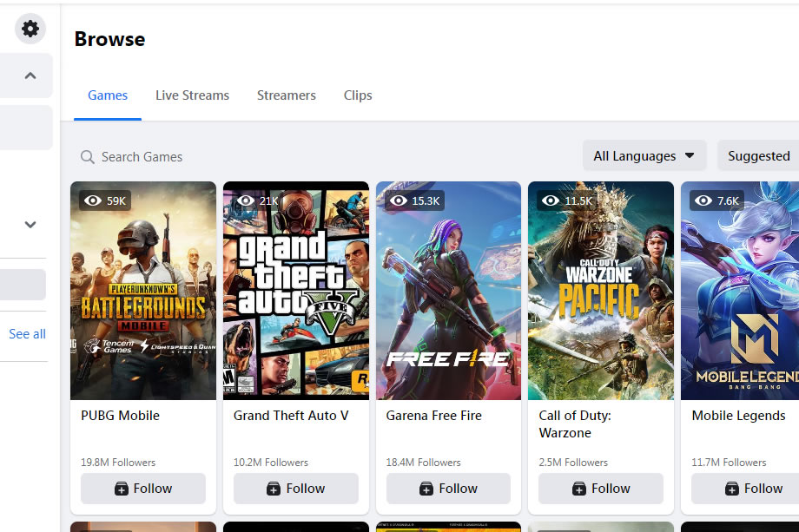Screen dimensions: 799x532
Task: Follow PUBG Mobile
Action: pyautogui.click(x=142, y=488)
